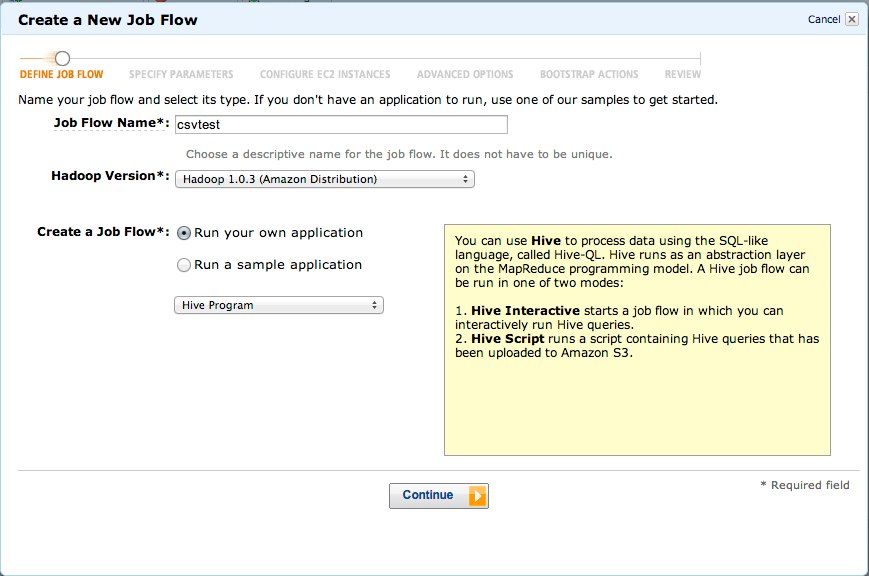Click the Cancel X icon

[x=851, y=19]
